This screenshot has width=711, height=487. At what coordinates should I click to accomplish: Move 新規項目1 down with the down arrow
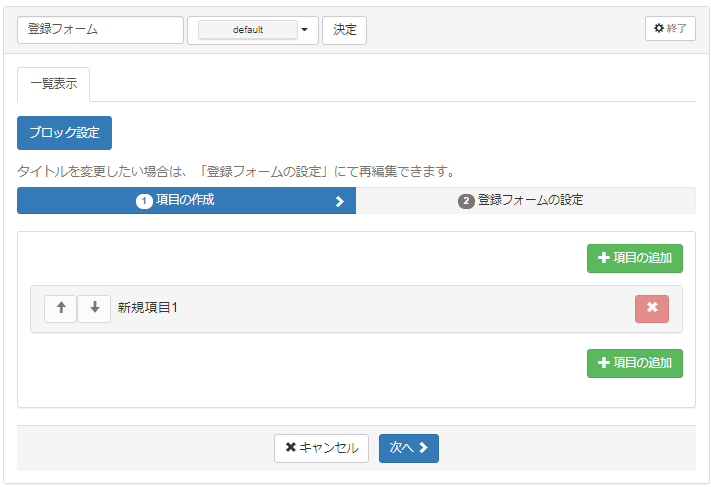[94, 308]
